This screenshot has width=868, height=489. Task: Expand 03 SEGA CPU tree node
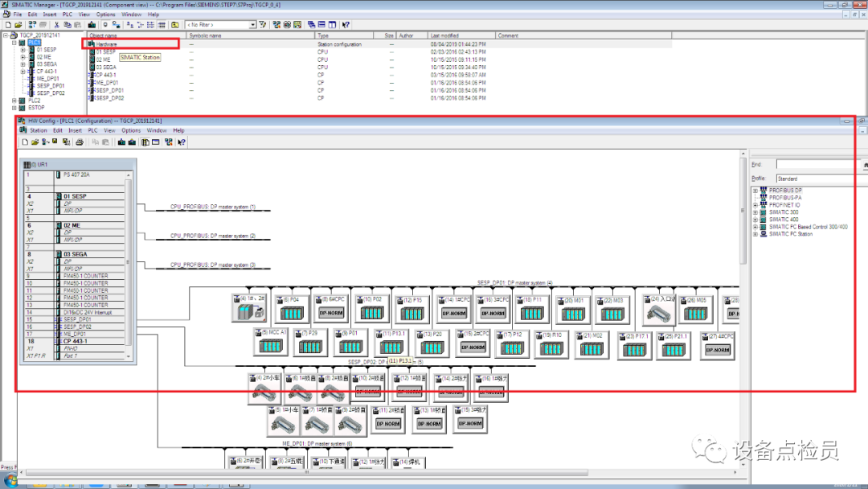(23, 64)
